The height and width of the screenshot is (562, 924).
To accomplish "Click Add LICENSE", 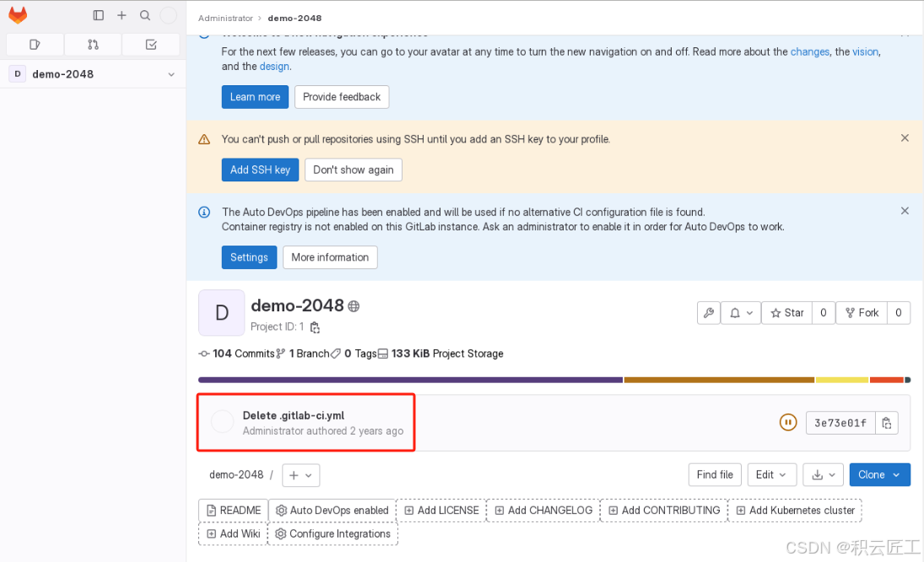I will point(441,511).
